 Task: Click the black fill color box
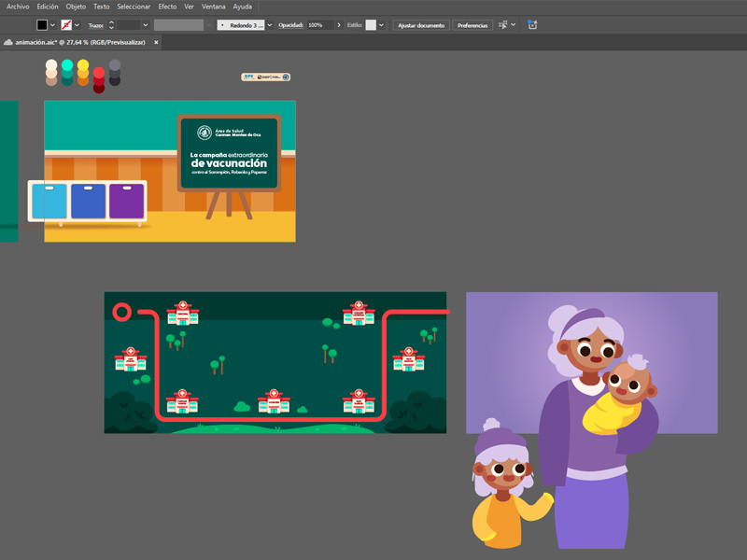tap(42, 25)
